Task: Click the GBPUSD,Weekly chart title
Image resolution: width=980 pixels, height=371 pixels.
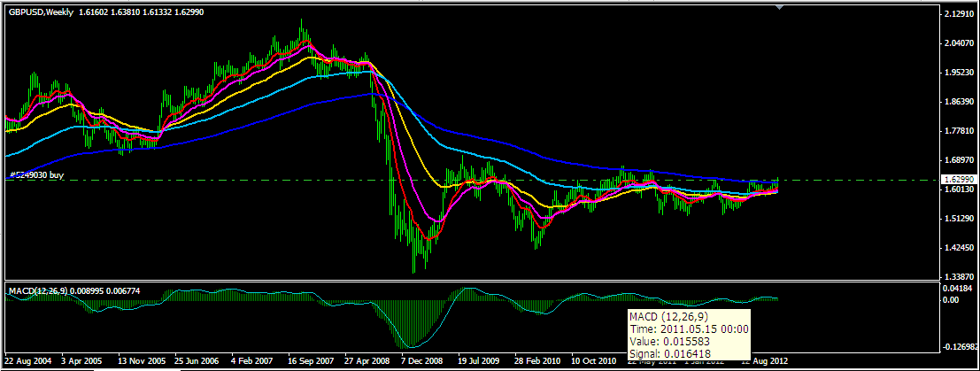Action: point(42,12)
